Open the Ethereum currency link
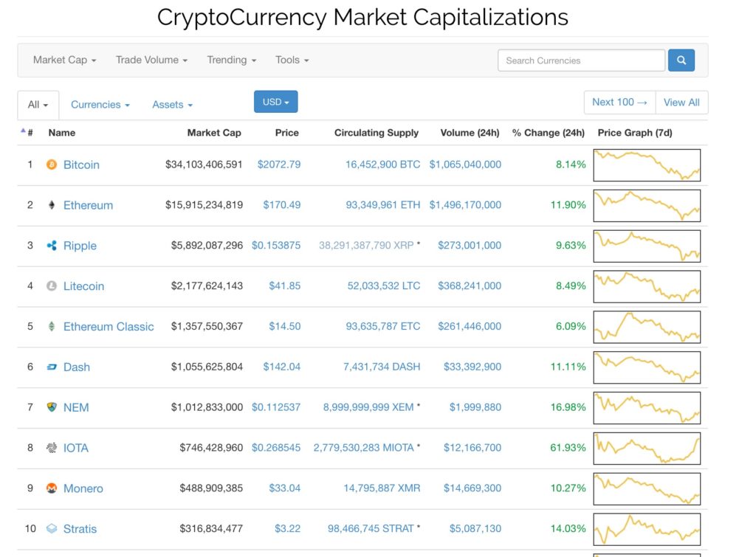The image size is (756, 557). [x=89, y=205]
